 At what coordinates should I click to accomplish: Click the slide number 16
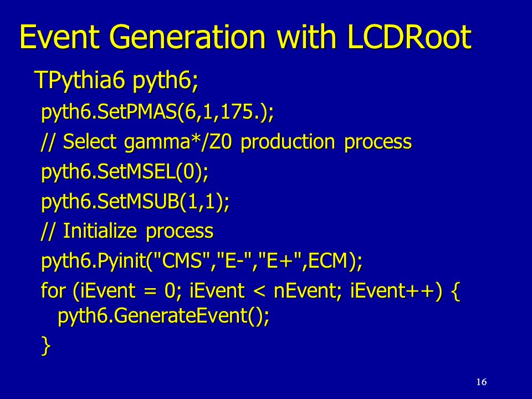tap(482, 382)
